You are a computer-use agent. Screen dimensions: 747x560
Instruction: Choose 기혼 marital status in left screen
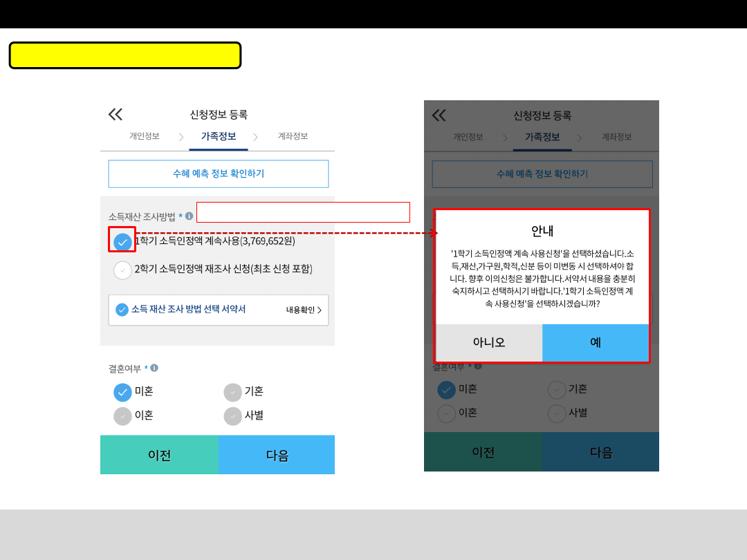233,392
